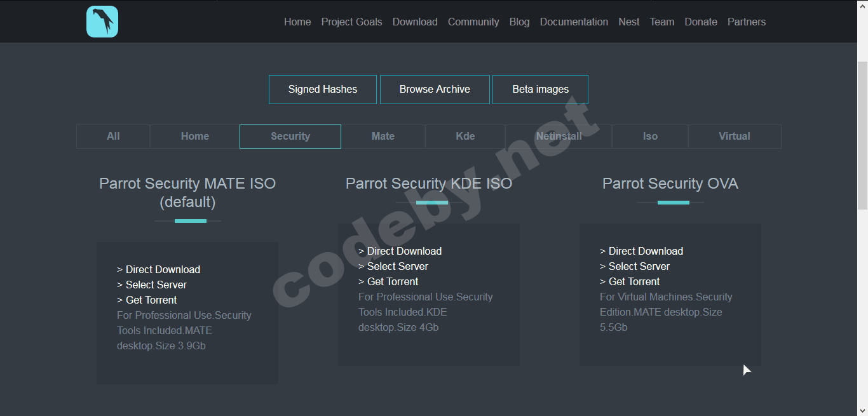Click the Beta images button
868x416 pixels.
(540, 90)
